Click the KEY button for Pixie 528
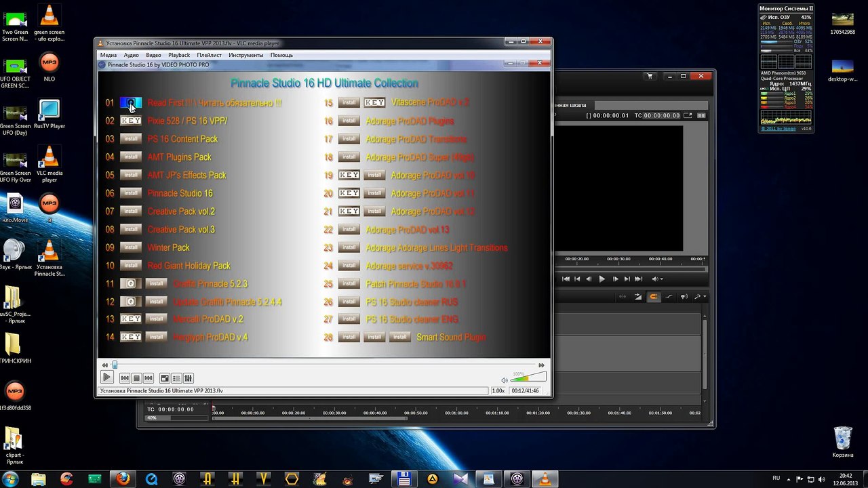868x488 pixels. coord(131,121)
